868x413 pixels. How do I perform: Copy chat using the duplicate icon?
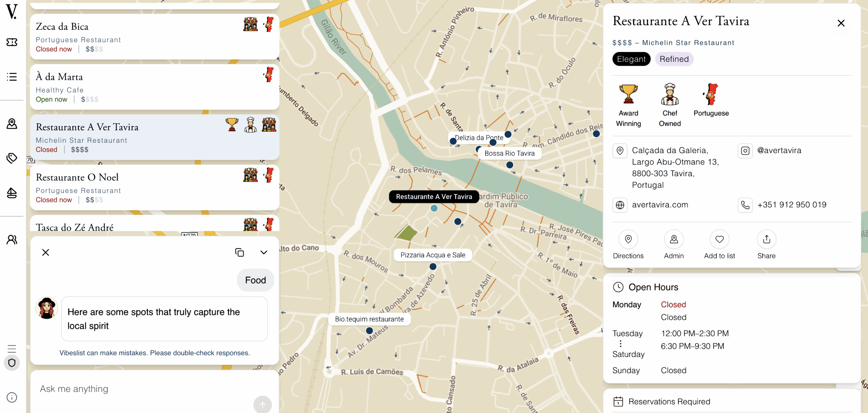[239, 252]
